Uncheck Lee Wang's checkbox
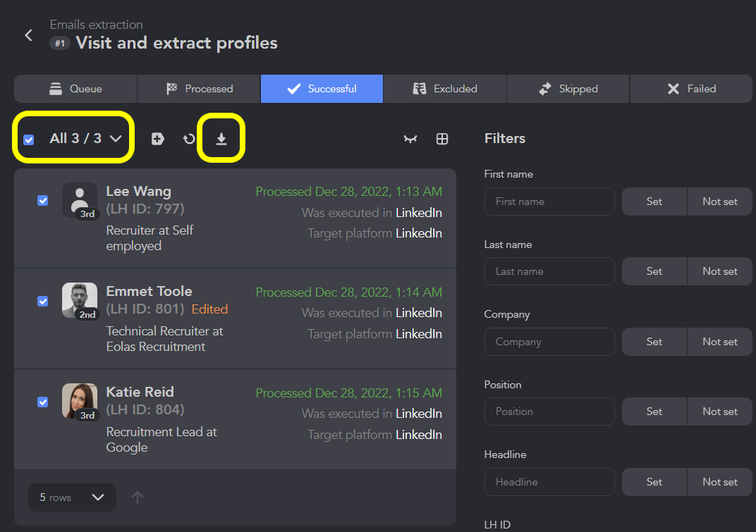The width and height of the screenshot is (756, 532). coord(42,200)
